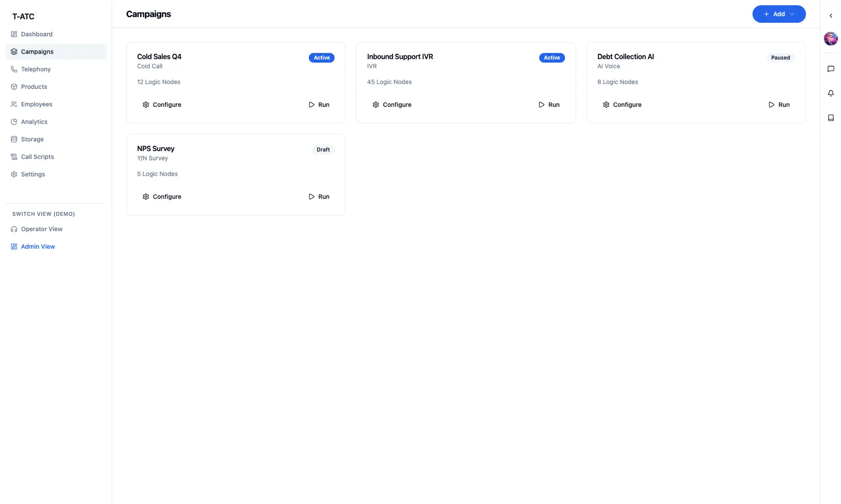Open the chat bubble icon panel
Image resolution: width=841 pixels, height=504 pixels.
(831, 69)
